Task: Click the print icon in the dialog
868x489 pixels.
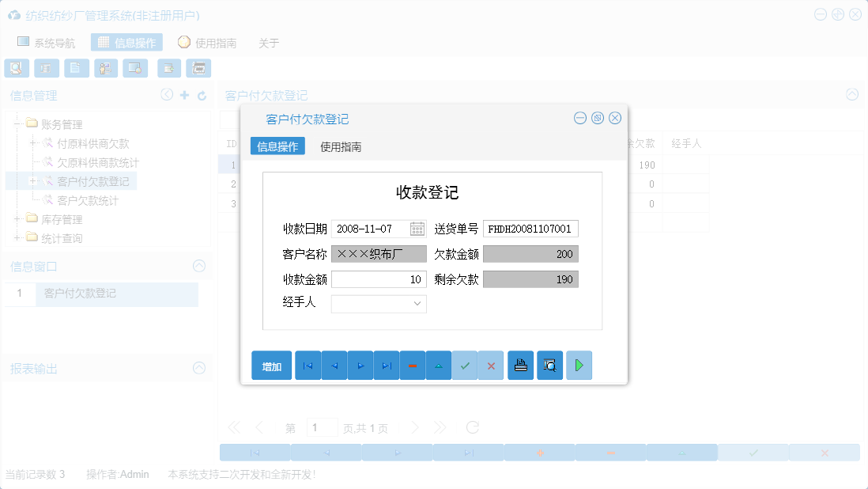Action: tap(520, 365)
